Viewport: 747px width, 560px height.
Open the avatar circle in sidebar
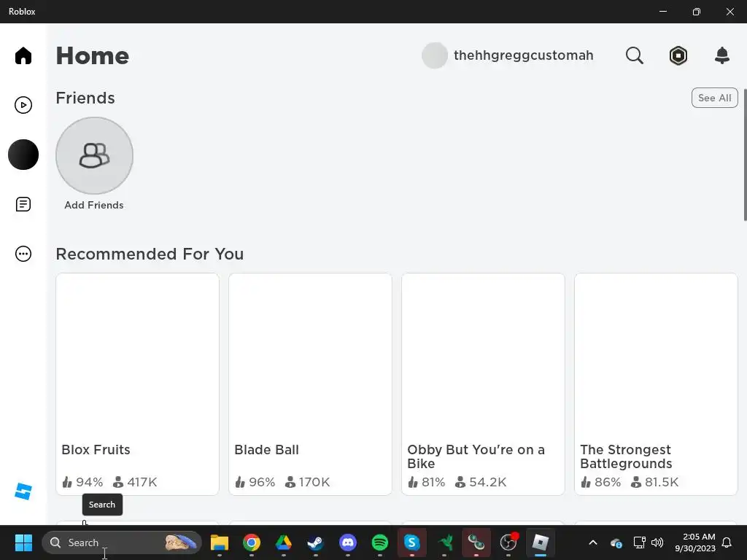[x=23, y=155]
